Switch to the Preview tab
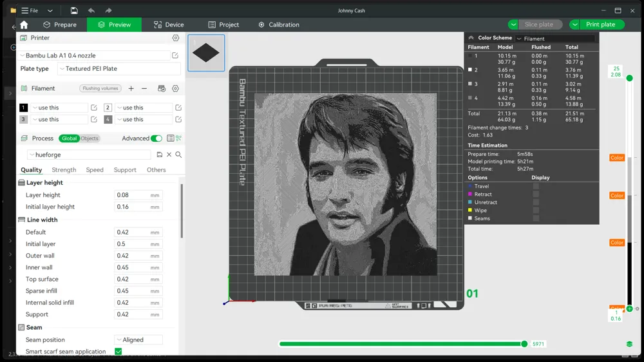This screenshot has height=362, width=644. [x=114, y=24]
